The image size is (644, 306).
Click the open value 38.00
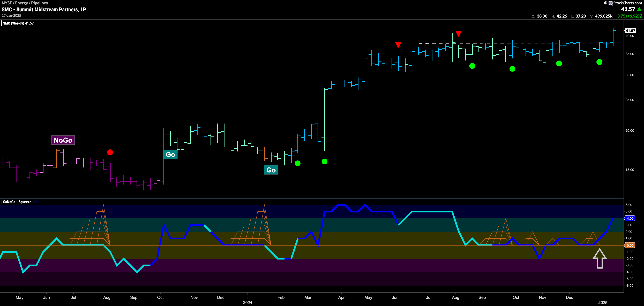tap(542, 16)
